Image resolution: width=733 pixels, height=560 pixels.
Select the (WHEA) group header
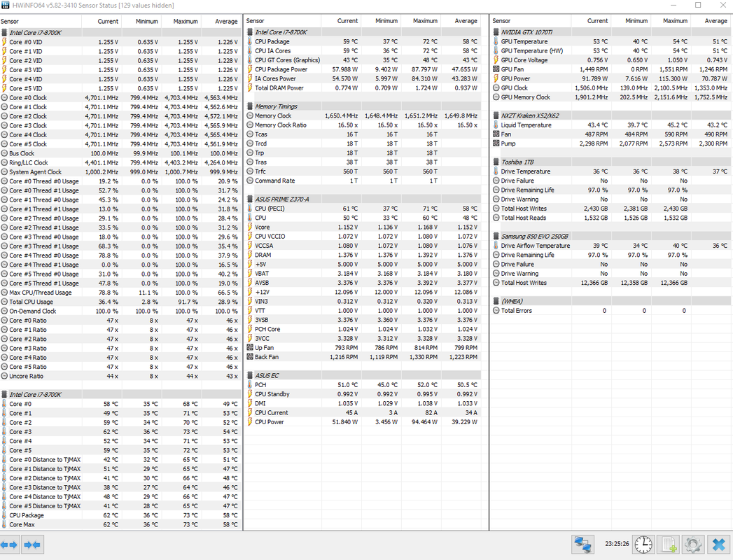point(610,301)
